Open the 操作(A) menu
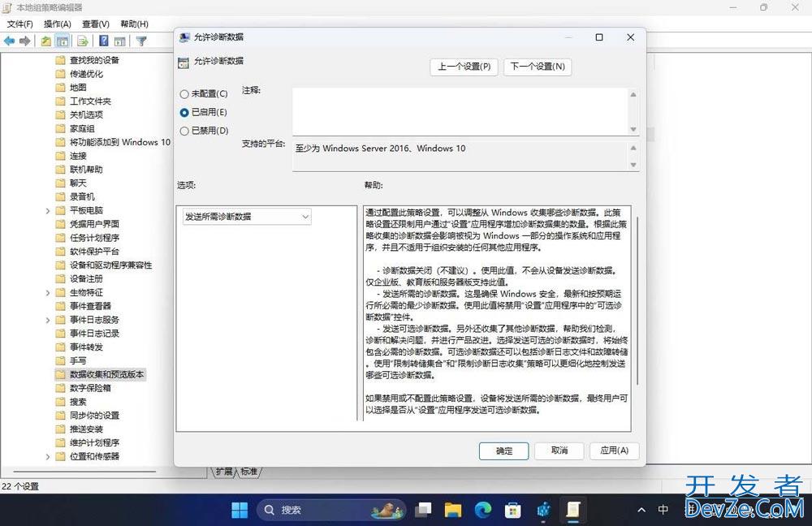Viewport: 812px width, 526px height. [x=58, y=24]
